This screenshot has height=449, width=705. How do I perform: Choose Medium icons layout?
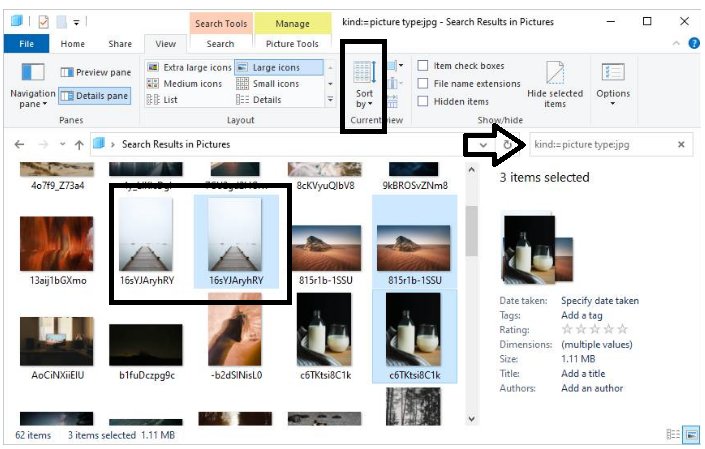click(185, 84)
